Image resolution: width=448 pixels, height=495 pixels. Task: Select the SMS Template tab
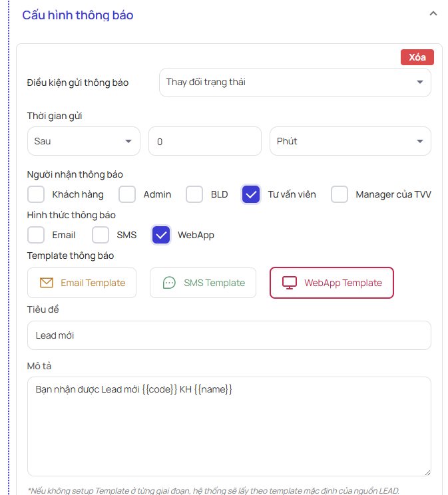coord(203,283)
